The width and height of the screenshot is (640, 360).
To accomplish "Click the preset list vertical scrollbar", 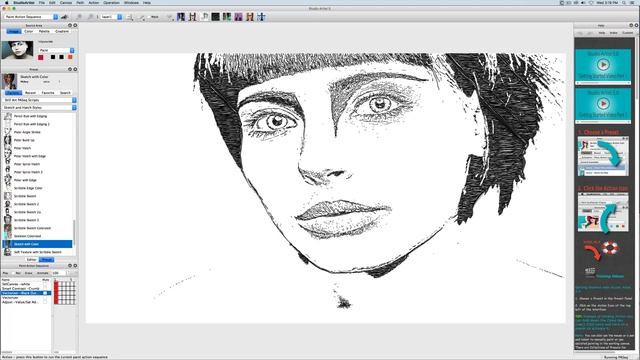I will (x=74, y=233).
